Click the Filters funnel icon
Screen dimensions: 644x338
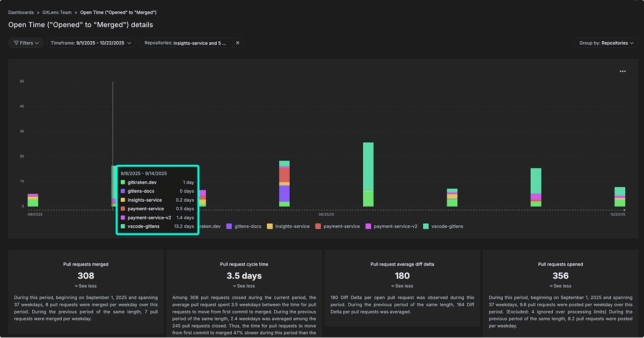[x=16, y=42]
